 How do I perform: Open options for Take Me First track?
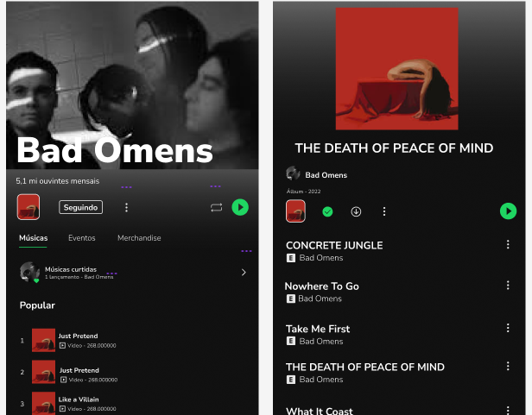click(508, 328)
